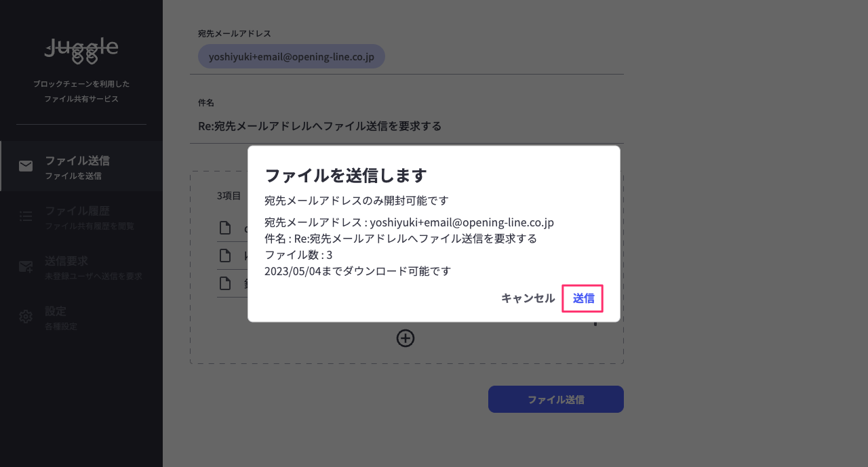868x467 pixels.
Task: Click the Juggle logo in sidebar
Action: tap(81, 51)
